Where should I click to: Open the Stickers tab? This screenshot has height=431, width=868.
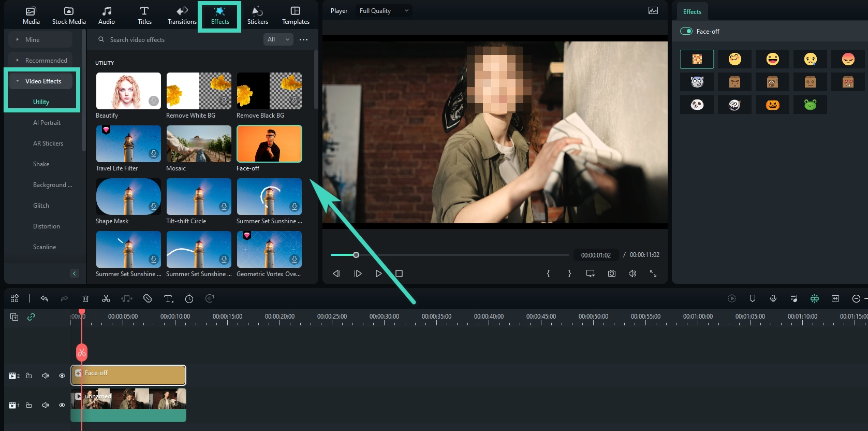point(257,15)
